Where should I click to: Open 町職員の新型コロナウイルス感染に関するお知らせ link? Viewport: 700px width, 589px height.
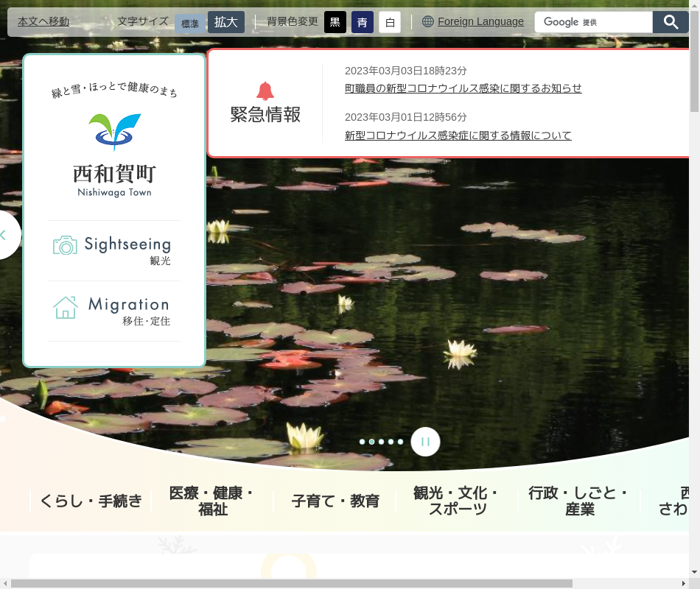pyautogui.click(x=463, y=88)
